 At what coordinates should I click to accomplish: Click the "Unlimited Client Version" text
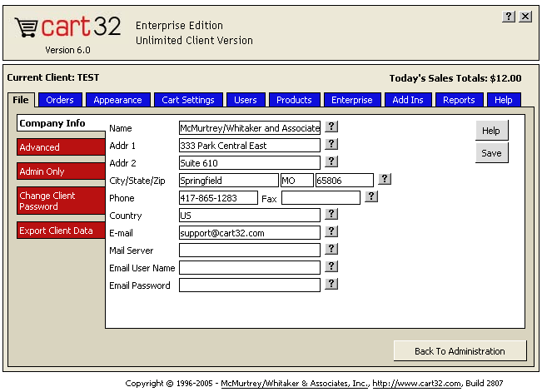click(194, 41)
